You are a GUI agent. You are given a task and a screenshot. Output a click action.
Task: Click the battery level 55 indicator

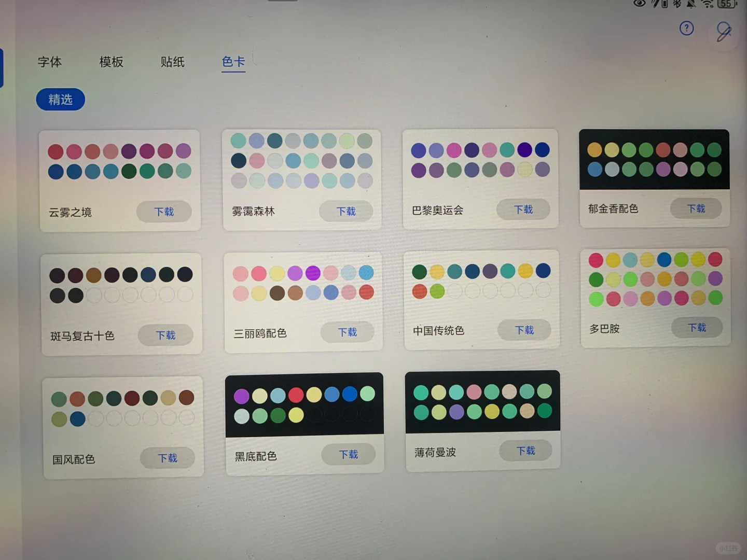pyautogui.click(x=725, y=4)
